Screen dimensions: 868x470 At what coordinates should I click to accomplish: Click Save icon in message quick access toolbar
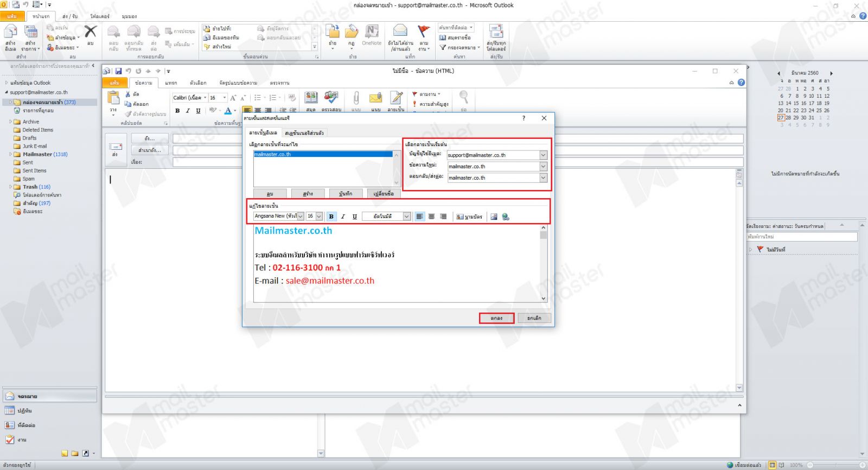click(x=118, y=71)
